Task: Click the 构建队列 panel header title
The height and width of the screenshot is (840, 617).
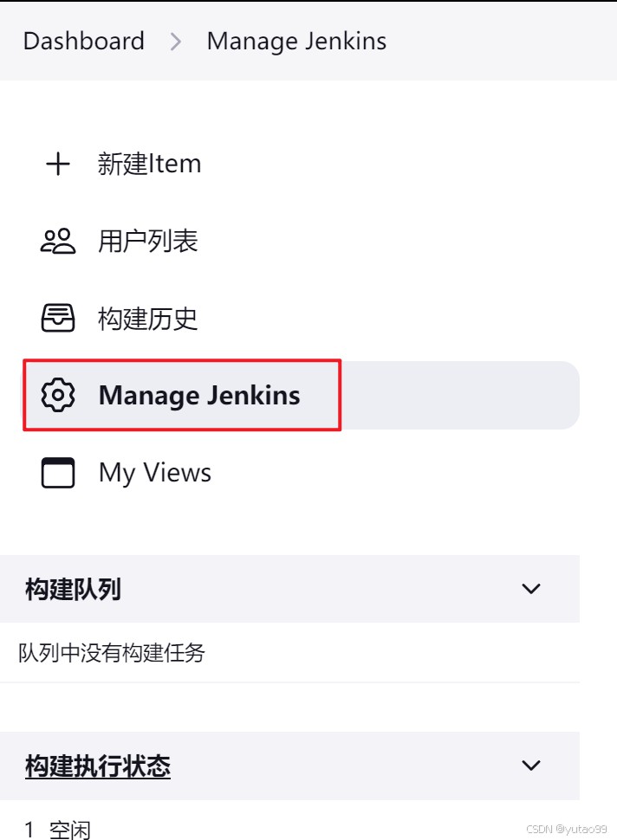Action: [x=73, y=589]
